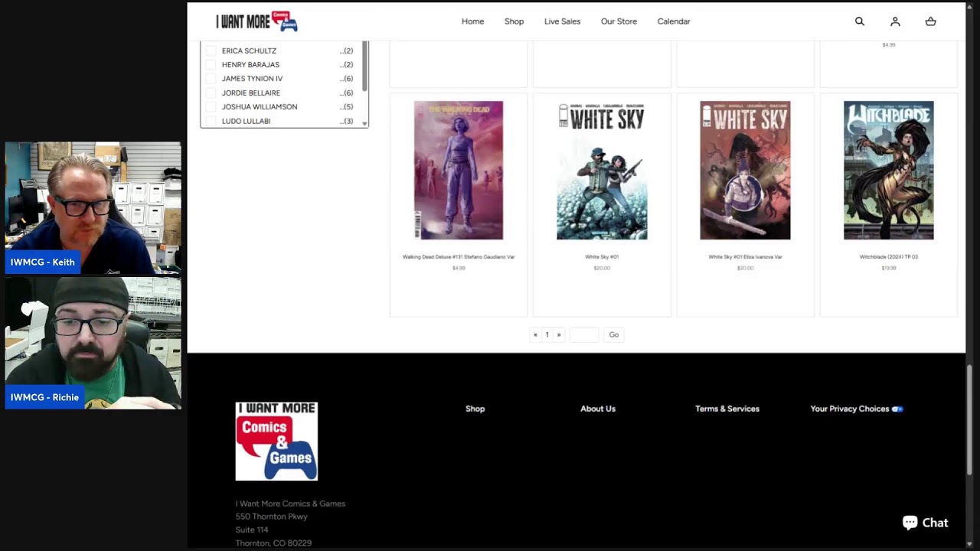Open the Live Sales menu item
The image size is (980, 551).
coord(562,21)
